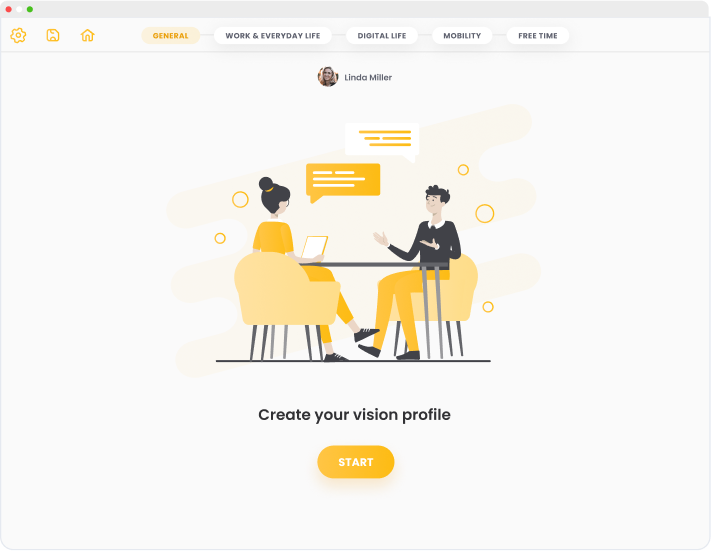Click the Linda Miller name label

coord(368,78)
